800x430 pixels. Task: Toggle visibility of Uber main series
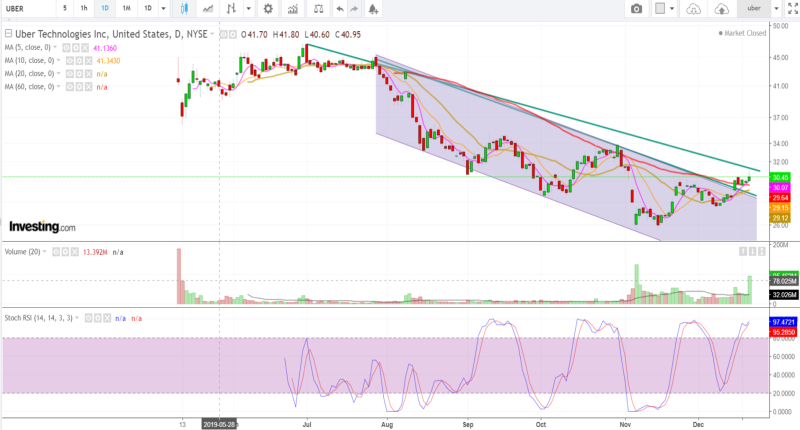(223, 35)
